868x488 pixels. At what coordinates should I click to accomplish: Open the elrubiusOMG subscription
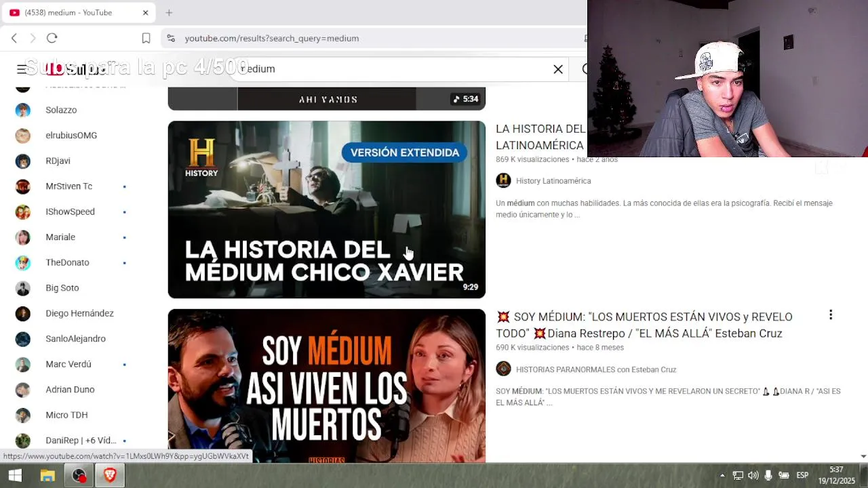[x=71, y=136]
